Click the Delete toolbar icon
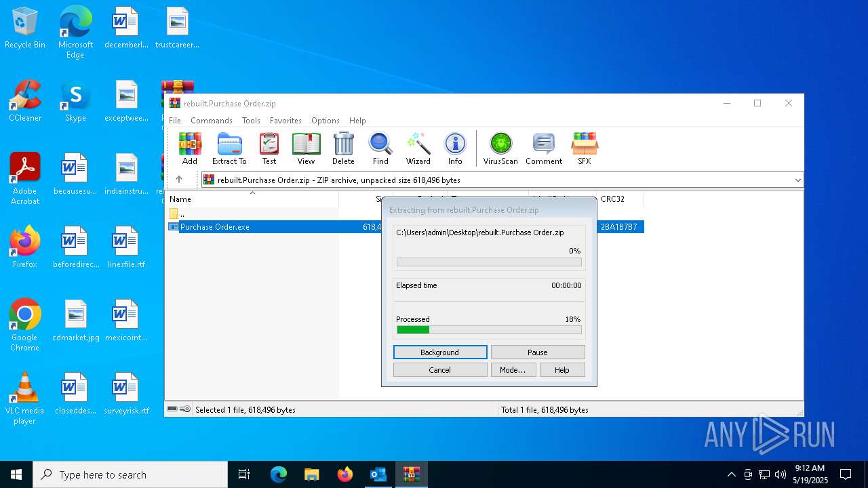Viewport: 868px width, 488px height. (x=343, y=148)
